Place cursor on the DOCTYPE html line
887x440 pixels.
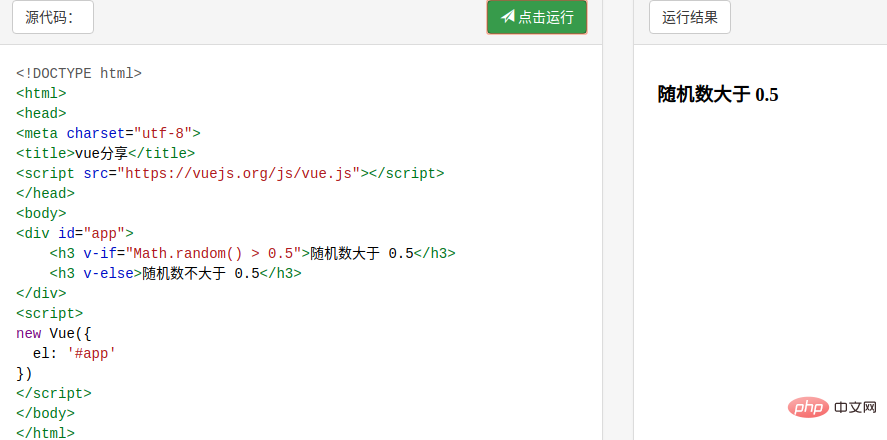point(79,73)
